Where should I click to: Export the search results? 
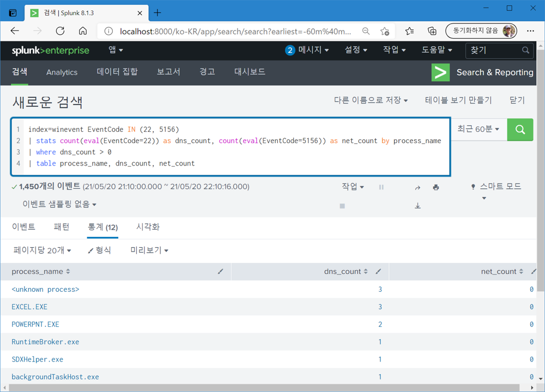[417, 206]
